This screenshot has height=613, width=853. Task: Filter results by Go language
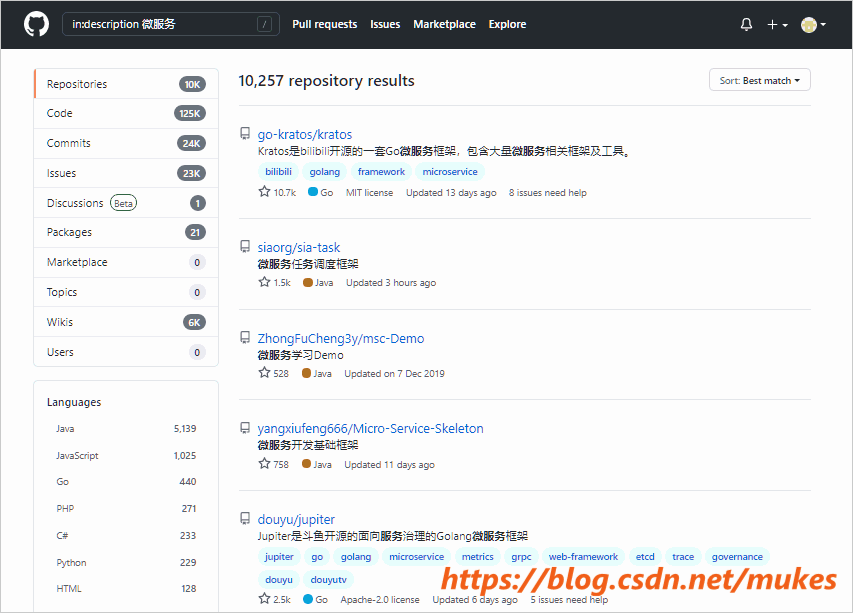coord(126,481)
